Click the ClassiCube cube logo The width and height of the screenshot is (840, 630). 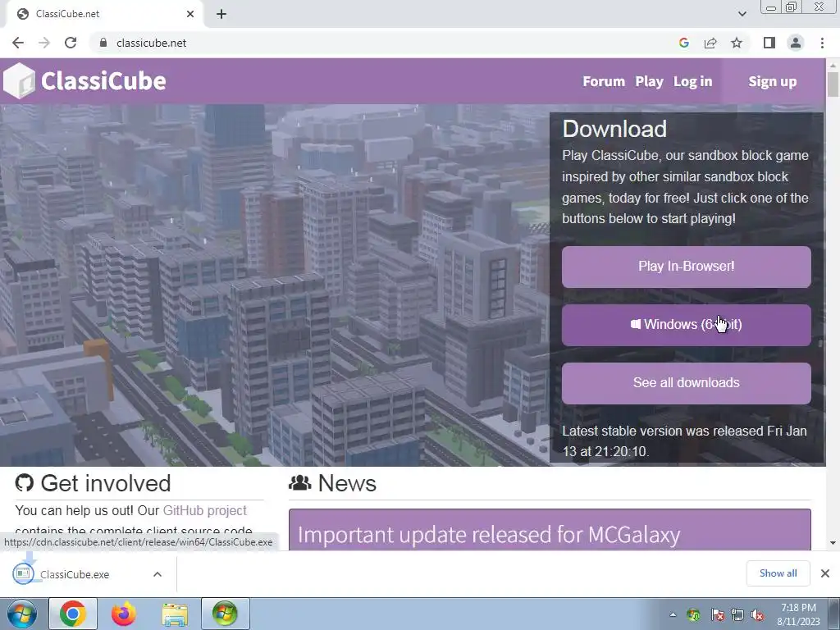[20, 81]
